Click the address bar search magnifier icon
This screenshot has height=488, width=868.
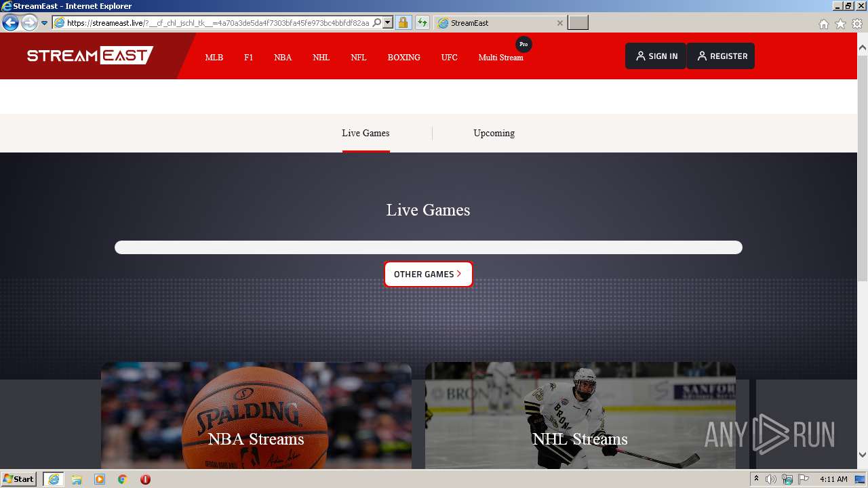pyautogui.click(x=377, y=22)
